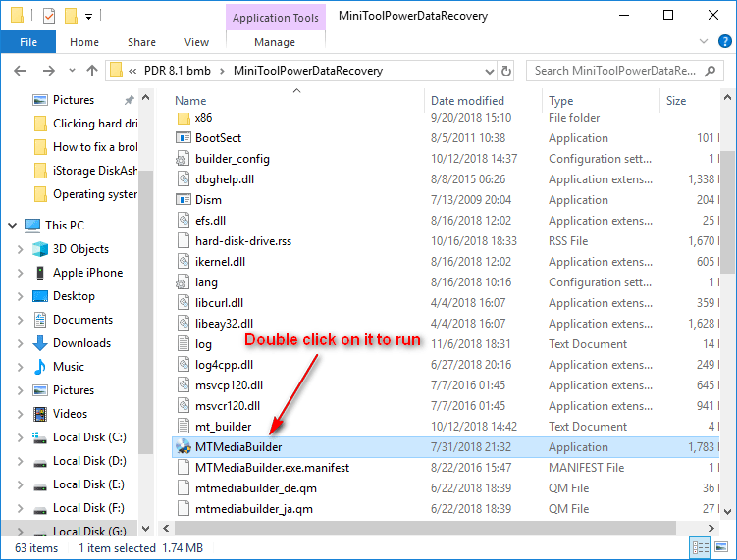Collapse the This PC tree node
This screenshot has width=737, height=560.
coord(13,225)
